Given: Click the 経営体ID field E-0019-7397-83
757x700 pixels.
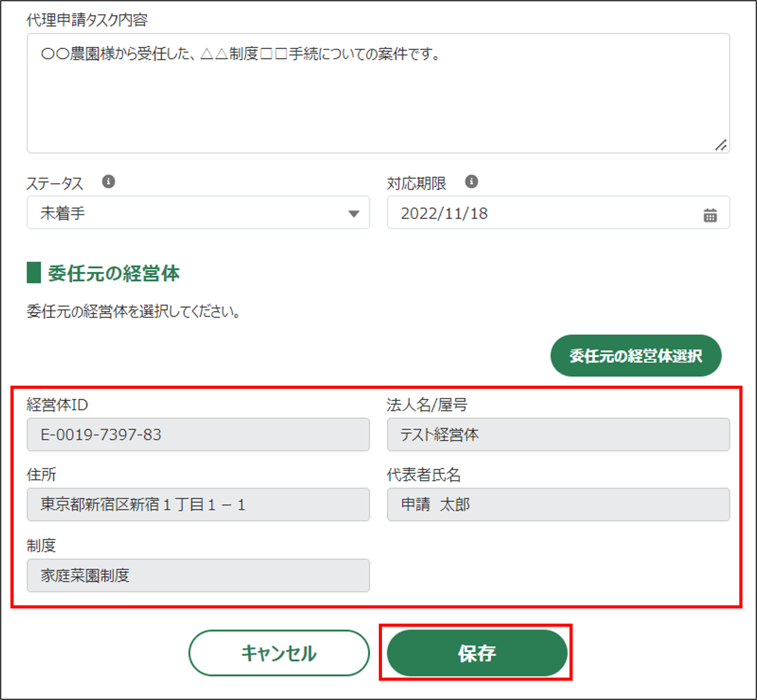Looking at the screenshot, I should pos(198,435).
